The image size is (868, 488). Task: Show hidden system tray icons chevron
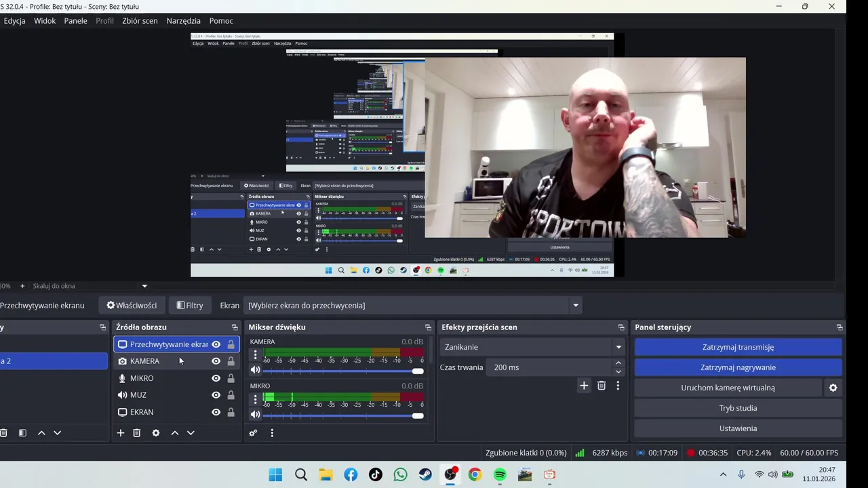coord(723,475)
